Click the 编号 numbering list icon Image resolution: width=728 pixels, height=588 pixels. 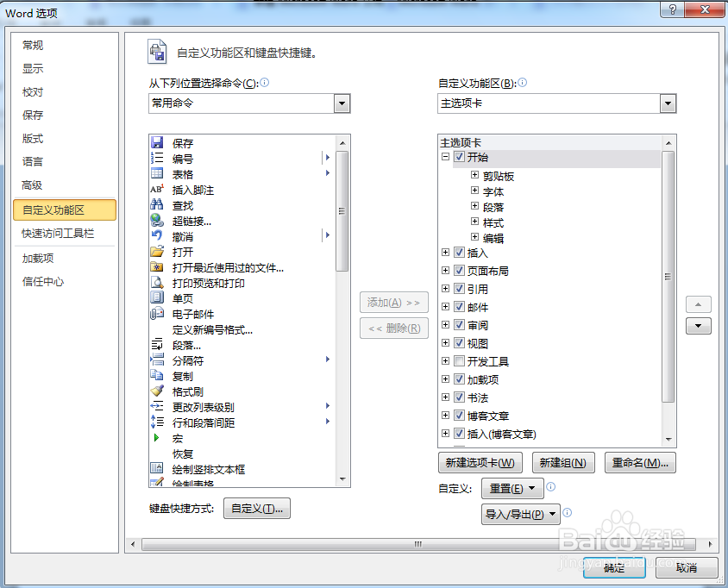[x=157, y=158]
